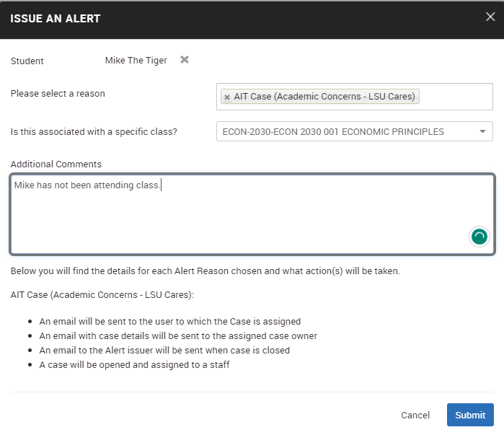Submit the alert
504x435 pixels.
pos(470,415)
